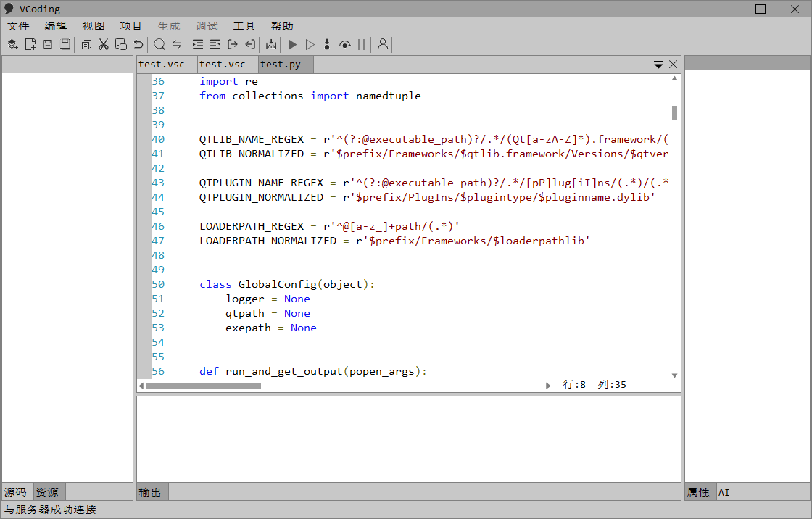
Task: Click the increase indent icon
Action: coord(198,44)
